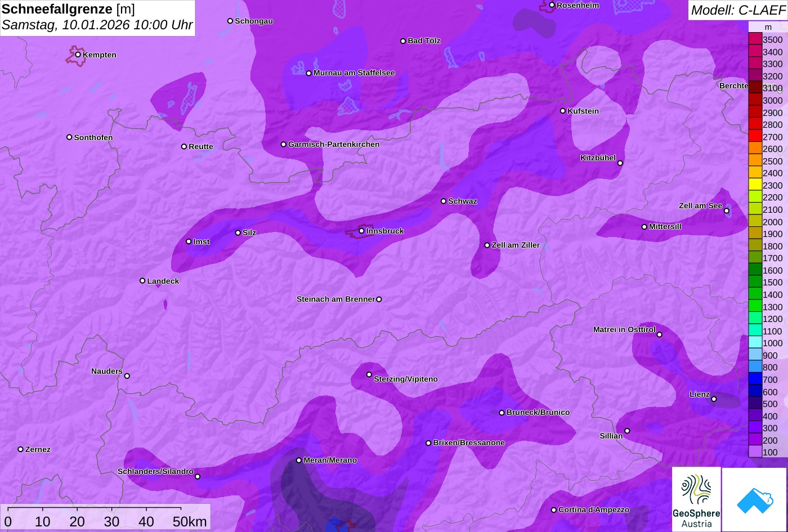Click the Kitzbühel marker dot
788x532 pixels.
point(620,163)
